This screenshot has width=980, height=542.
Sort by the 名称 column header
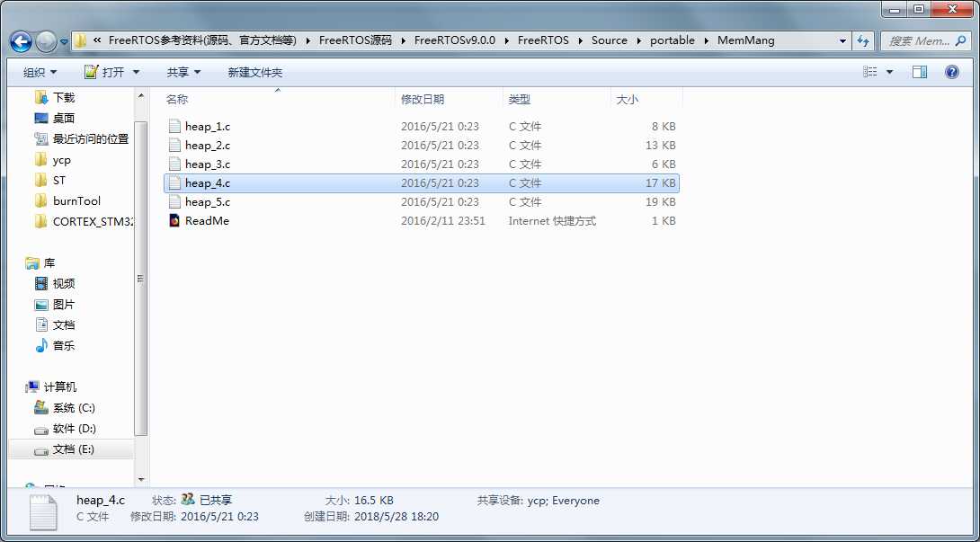[279, 99]
